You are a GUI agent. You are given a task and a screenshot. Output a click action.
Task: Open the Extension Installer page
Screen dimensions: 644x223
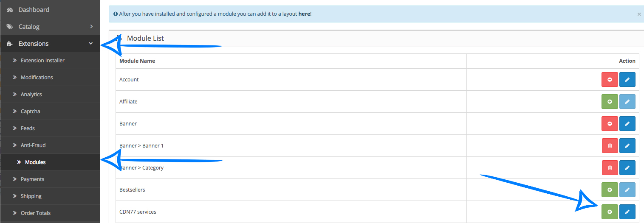[x=42, y=61]
